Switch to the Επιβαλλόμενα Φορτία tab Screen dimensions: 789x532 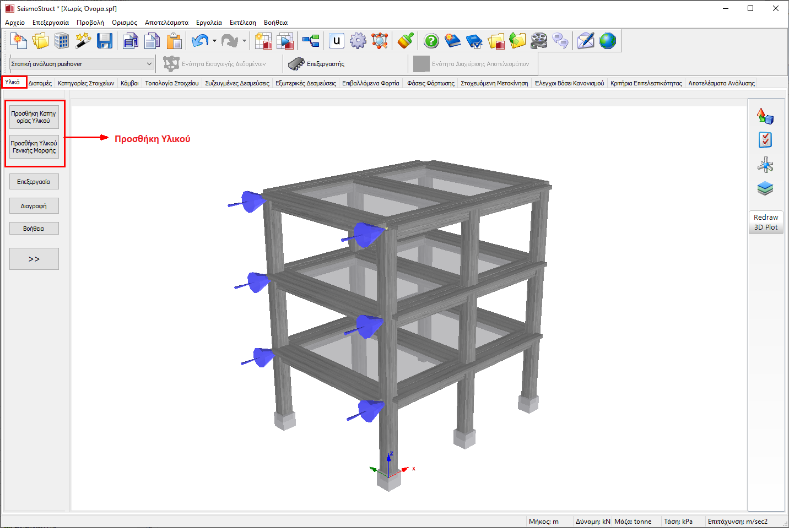(x=370, y=83)
